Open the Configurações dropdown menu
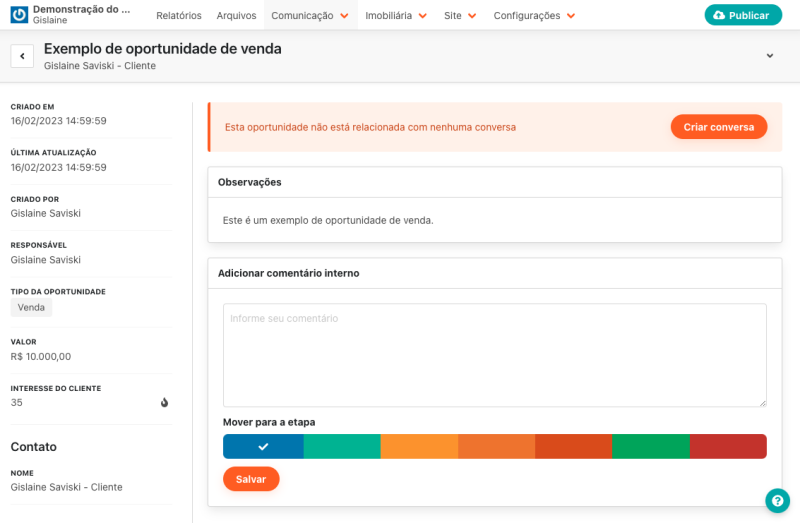This screenshot has width=800, height=523. pyautogui.click(x=534, y=16)
